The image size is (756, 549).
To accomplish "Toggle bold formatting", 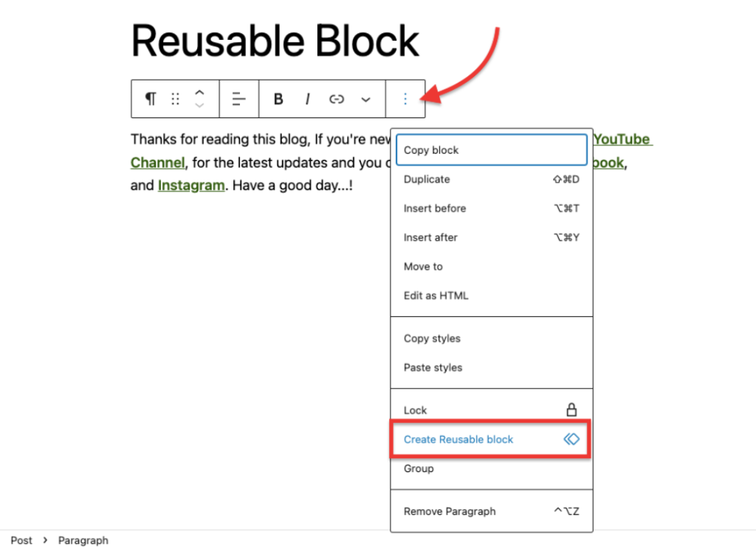I will (278, 99).
